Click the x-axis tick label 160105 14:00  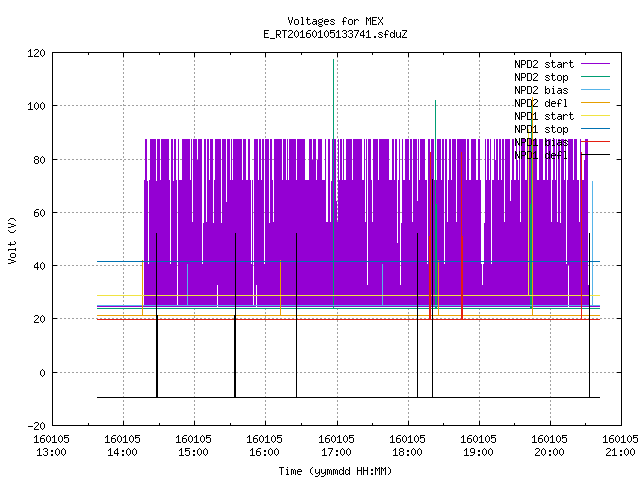(x=122, y=446)
